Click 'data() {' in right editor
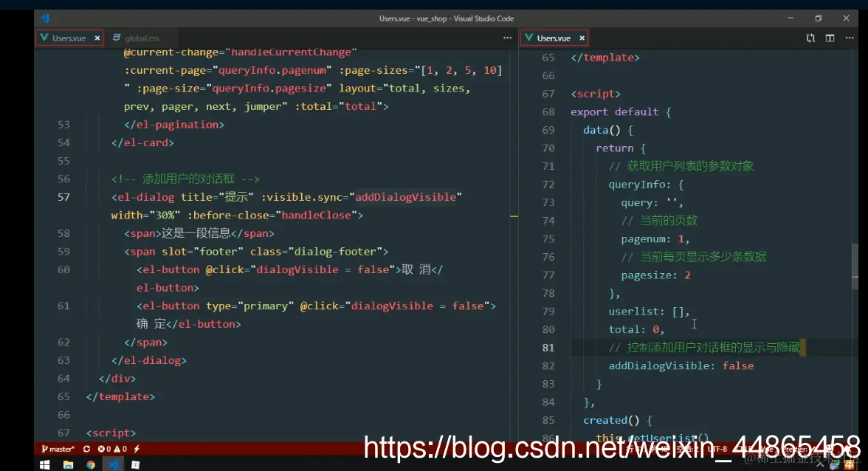This screenshot has width=868, height=471. tap(608, 130)
